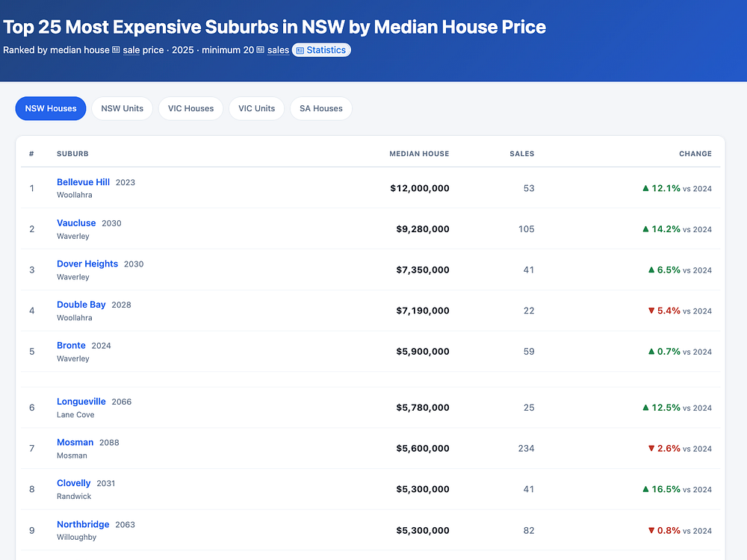This screenshot has height=560, width=747.
Task: Click the Statistics badge icon
Action: click(x=300, y=51)
